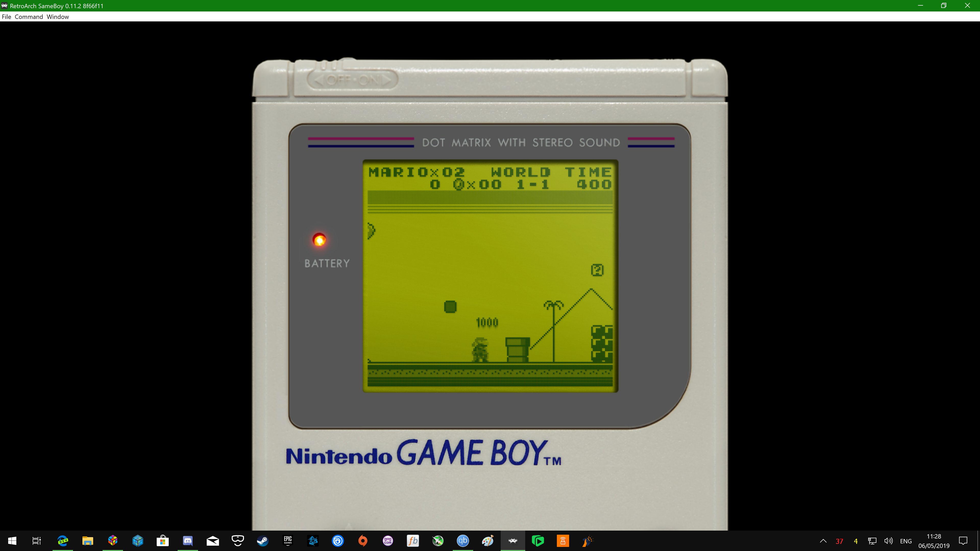
Task: Open the Command menu
Action: pyautogui.click(x=29, y=17)
